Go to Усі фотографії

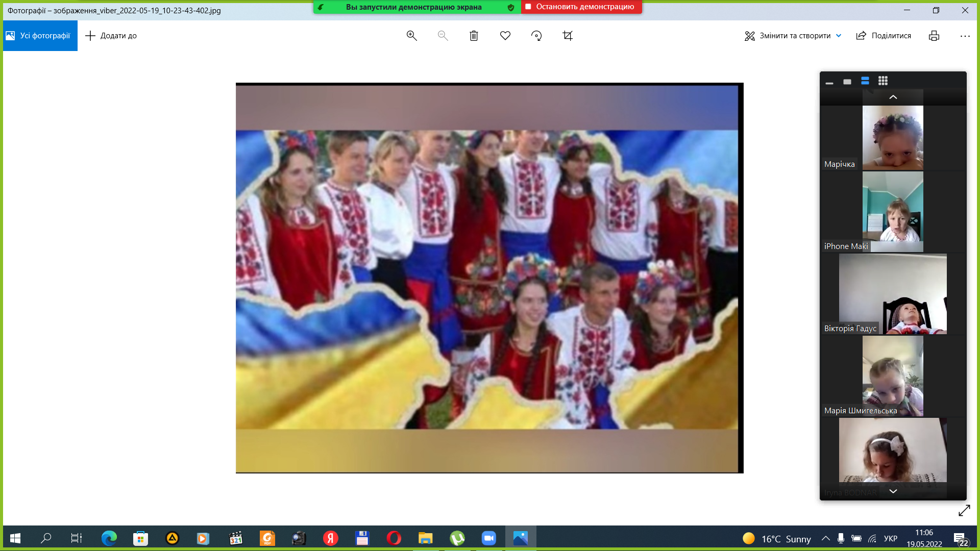click(x=40, y=36)
